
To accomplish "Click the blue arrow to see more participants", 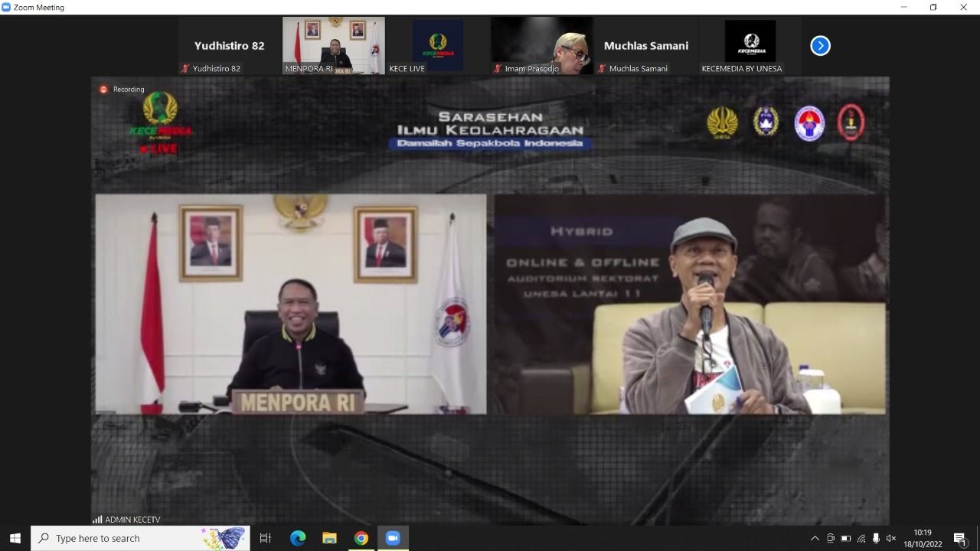I will coord(820,46).
